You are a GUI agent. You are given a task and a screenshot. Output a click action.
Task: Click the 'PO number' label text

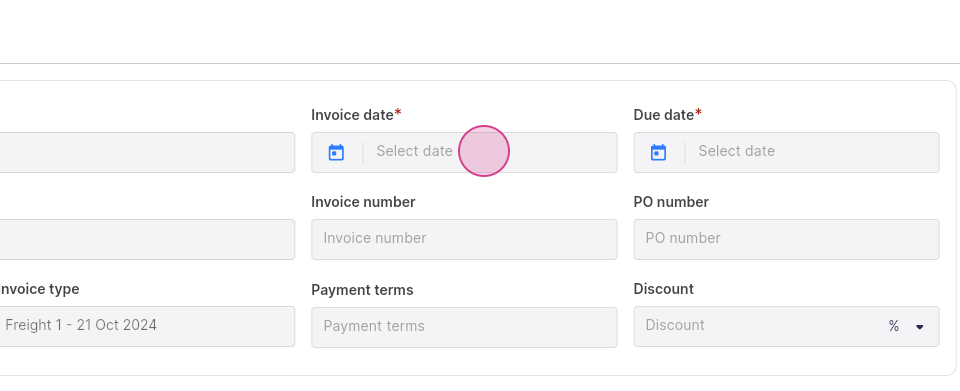click(671, 202)
